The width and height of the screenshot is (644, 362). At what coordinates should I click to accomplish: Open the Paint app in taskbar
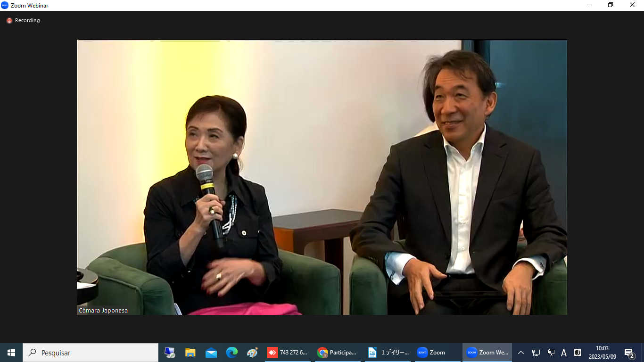(x=252, y=353)
